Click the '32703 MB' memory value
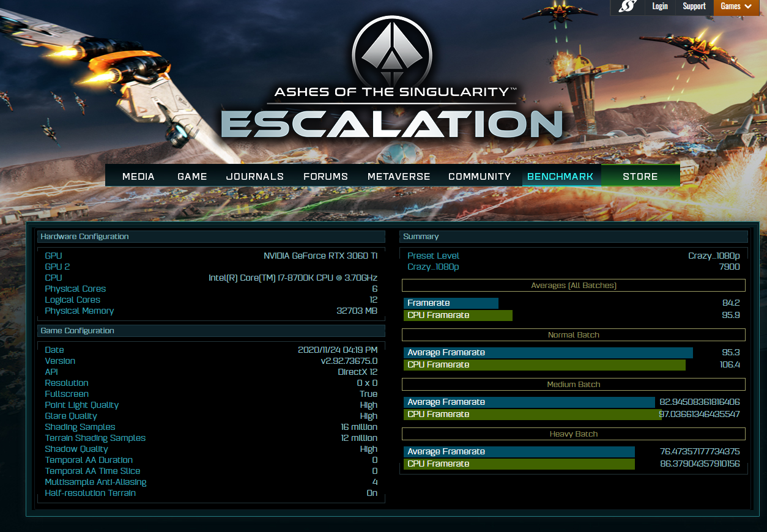 [357, 311]
